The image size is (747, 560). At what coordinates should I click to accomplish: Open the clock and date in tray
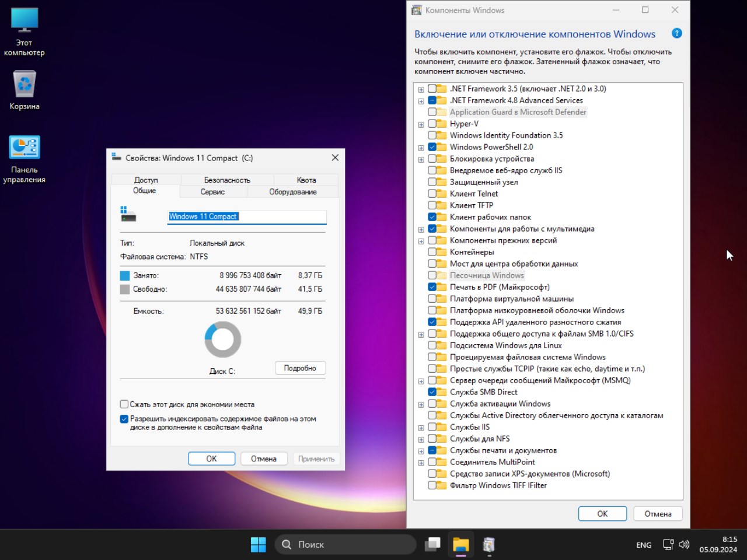718,544
